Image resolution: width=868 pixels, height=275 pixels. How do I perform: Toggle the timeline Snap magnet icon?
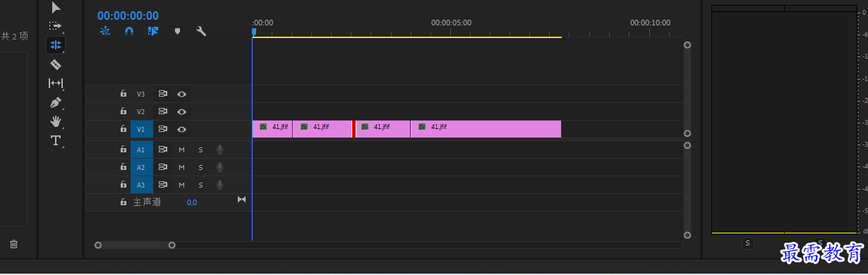(129, 31)
